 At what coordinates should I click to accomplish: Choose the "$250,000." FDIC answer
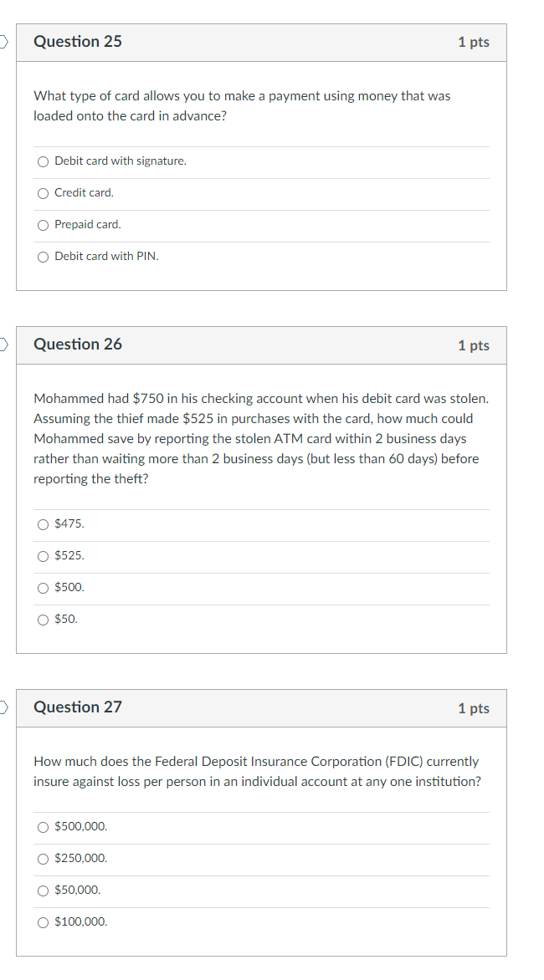click(x=43, y=858)
